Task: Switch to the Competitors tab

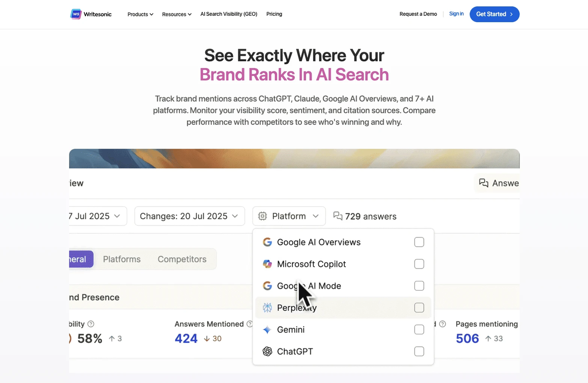Action: tap(182, 259)
